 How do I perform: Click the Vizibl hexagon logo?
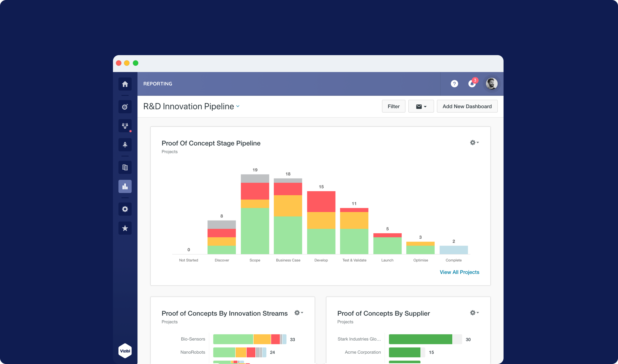[x=125, y=351]
